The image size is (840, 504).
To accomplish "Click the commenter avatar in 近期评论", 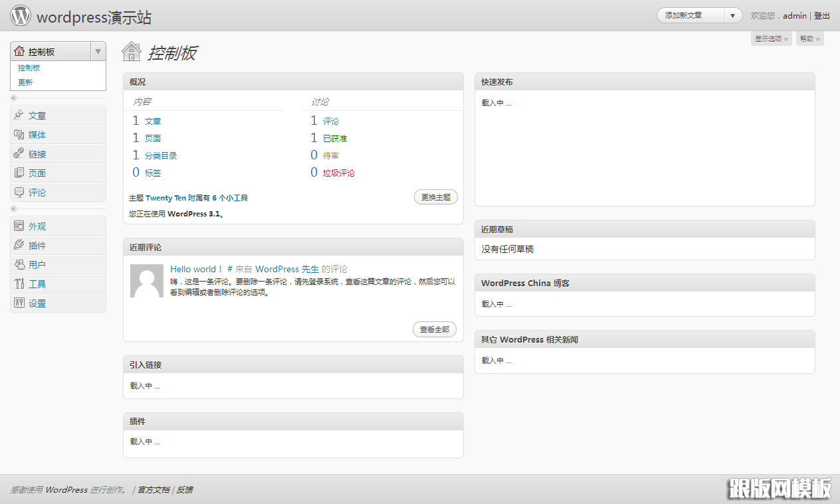I will 147,281.
